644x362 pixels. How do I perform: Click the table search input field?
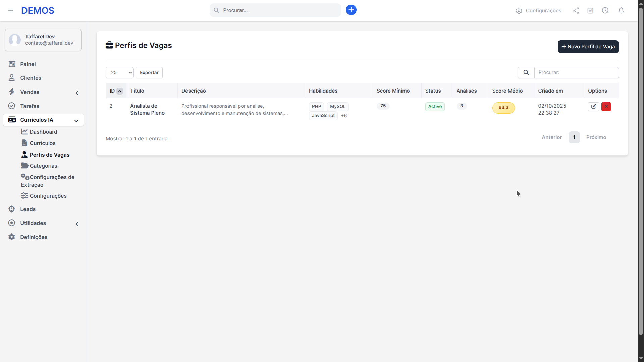(576, 72)
